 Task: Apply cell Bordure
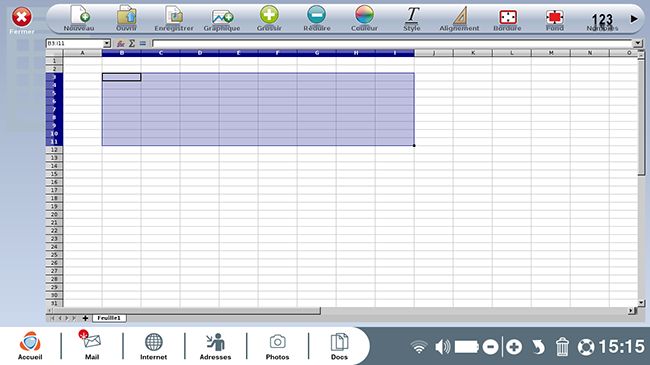pos(507,18)
